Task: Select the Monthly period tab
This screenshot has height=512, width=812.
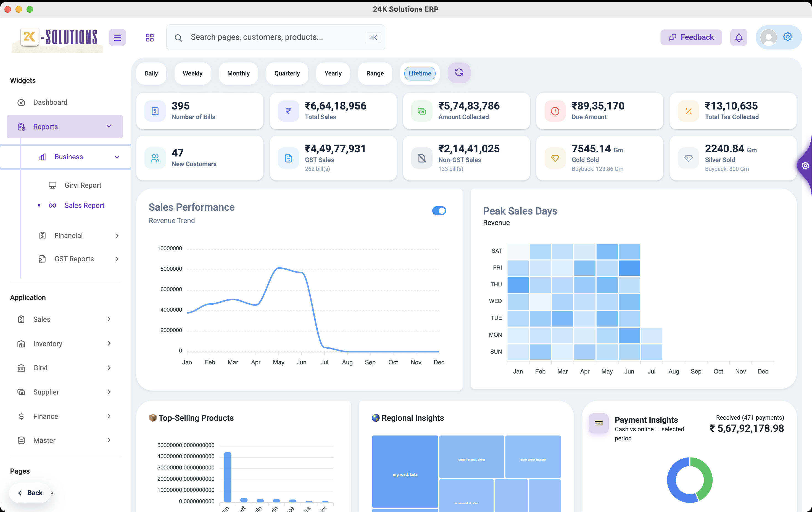Action: [x=238, y=73]
